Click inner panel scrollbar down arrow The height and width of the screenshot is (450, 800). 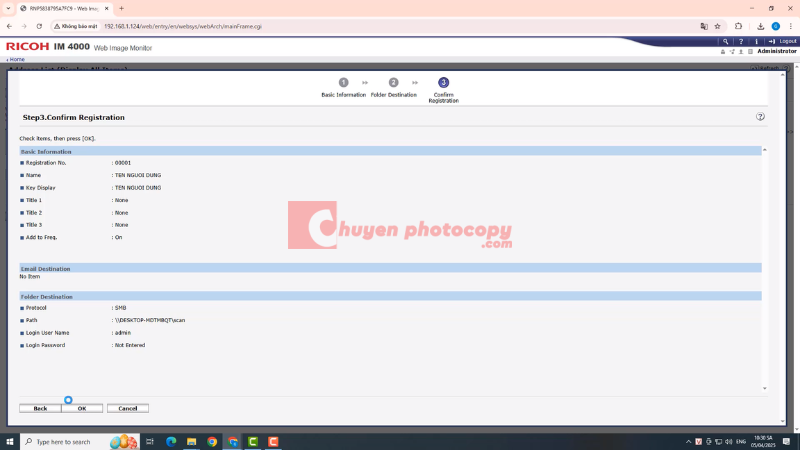(x=764, y=388)
